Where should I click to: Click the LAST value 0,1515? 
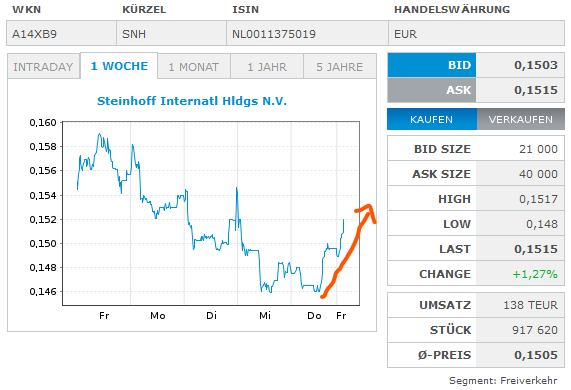click(x=536, y=249)
